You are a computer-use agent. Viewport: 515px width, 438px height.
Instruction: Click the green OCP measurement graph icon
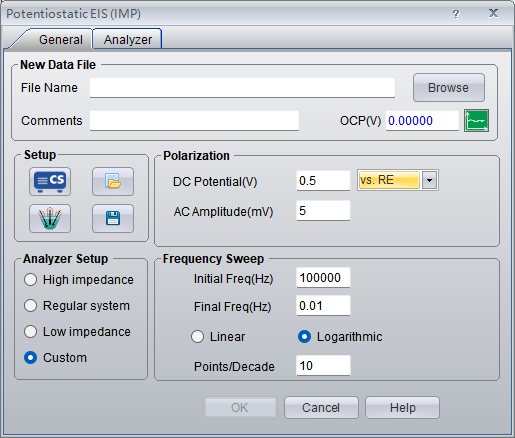(x=476, y=120)
